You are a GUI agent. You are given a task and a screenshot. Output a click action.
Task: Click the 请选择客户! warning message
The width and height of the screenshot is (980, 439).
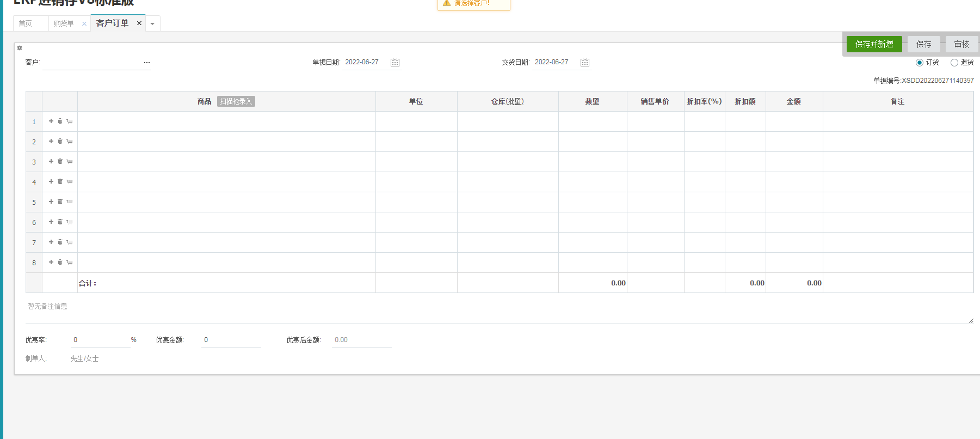pyautogui.click(x=473, y=4)
